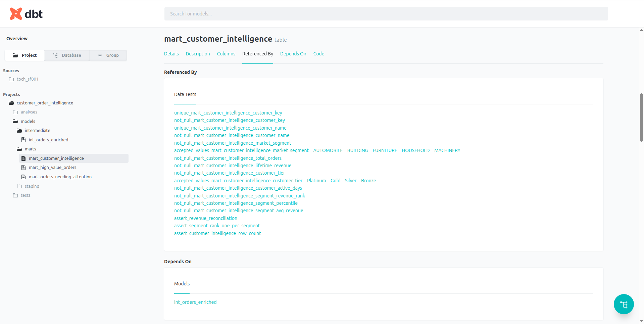
Task: Click the staging folder icon
Action: tap(19, 186)
